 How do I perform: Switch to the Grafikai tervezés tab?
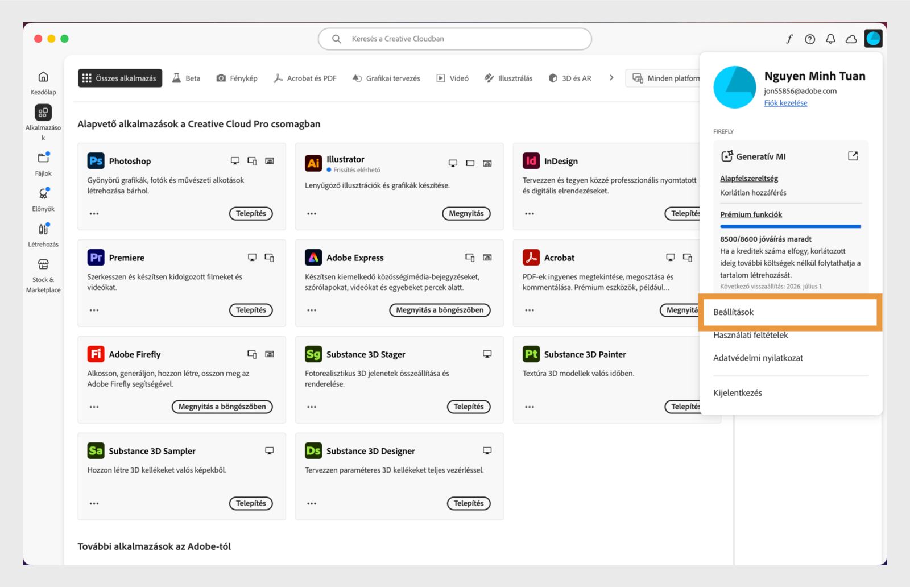386,78
